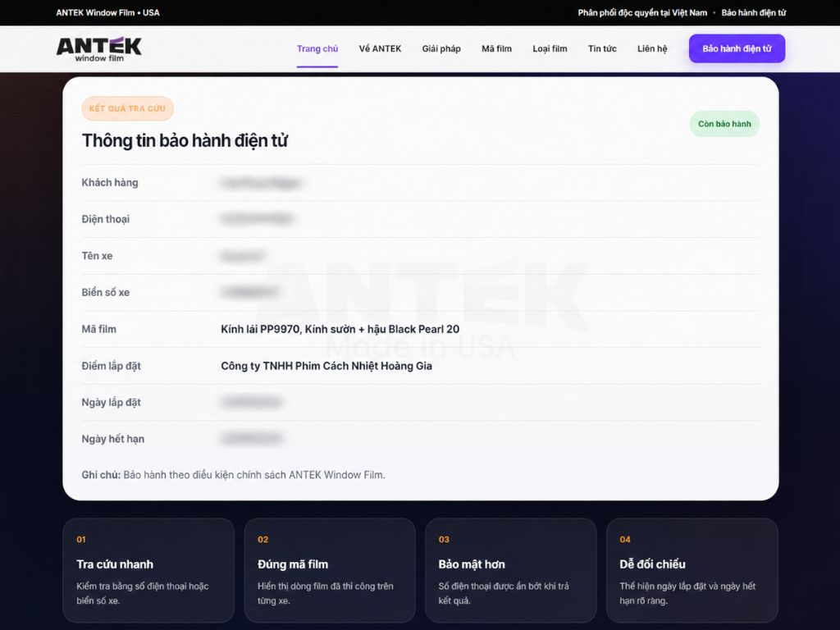Open the Liên hệ page

(x=652, y=48)
